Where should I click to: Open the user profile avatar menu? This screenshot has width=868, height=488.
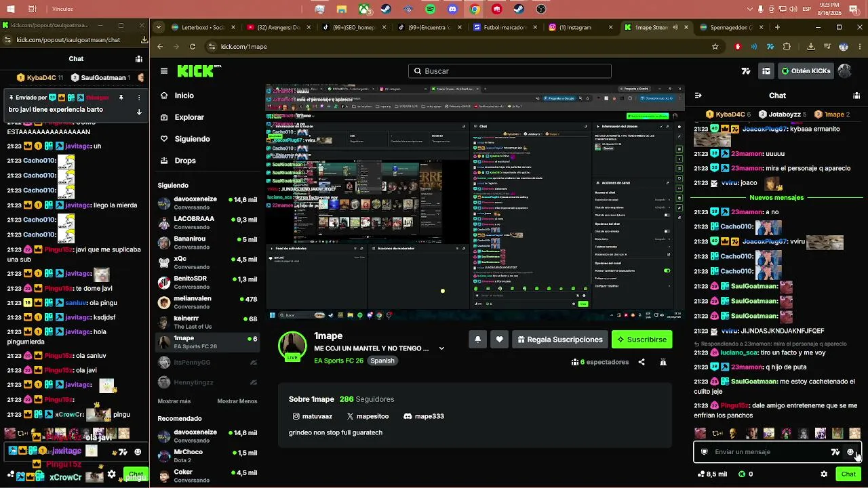tap(845, 71)
